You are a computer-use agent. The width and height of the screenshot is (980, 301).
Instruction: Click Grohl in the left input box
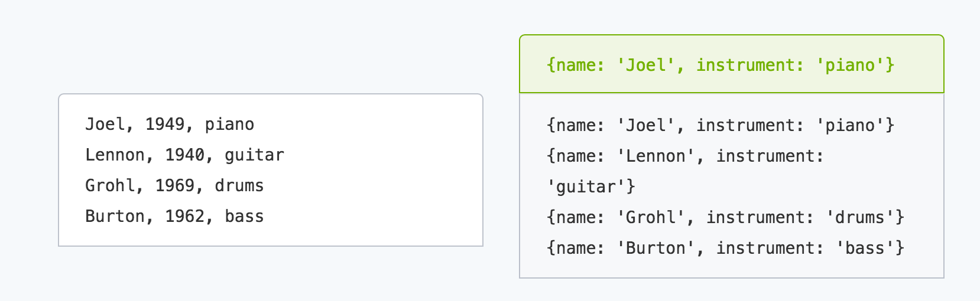pos(111,185)
